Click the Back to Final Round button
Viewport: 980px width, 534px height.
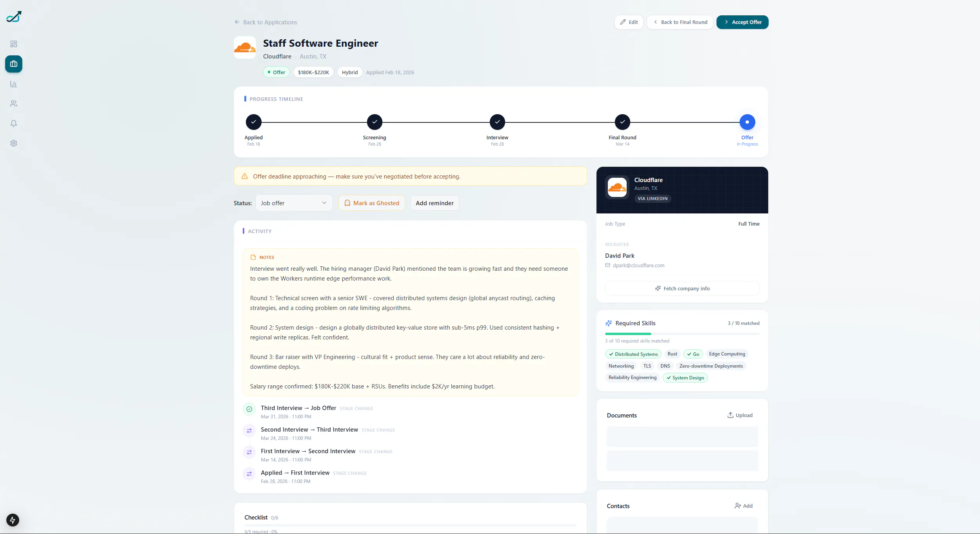pyautogui.click(x=680, y=22)
